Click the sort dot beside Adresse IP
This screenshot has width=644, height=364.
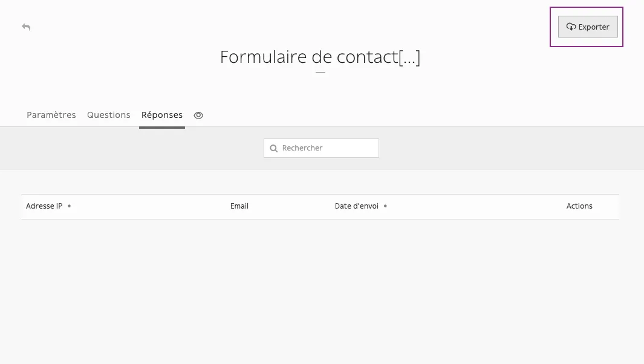[x=69, y=206]
